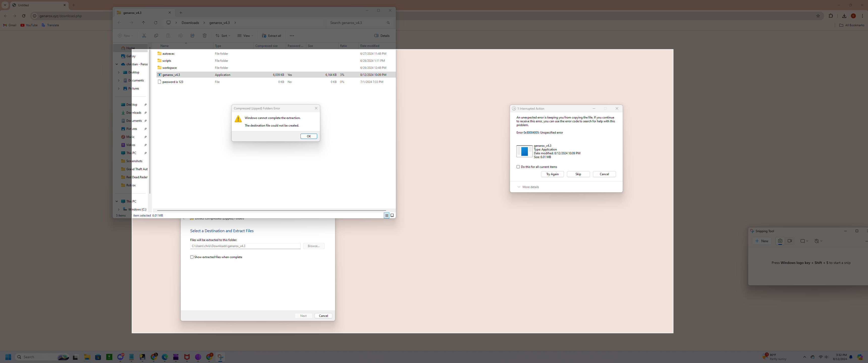868x363 pixels.
Task: Click the Cut icon in Explorer toolbar
Action: [x=144, y=36]
